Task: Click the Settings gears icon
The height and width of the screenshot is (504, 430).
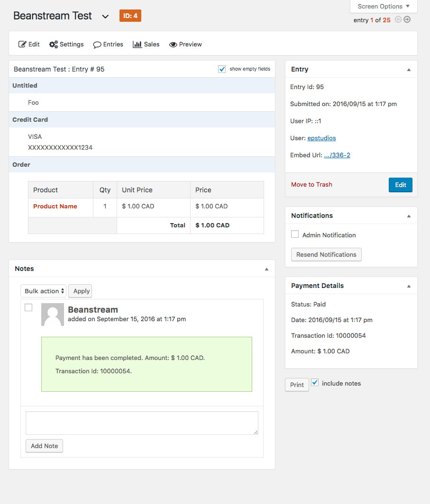Action: click(x=54, y=45)
